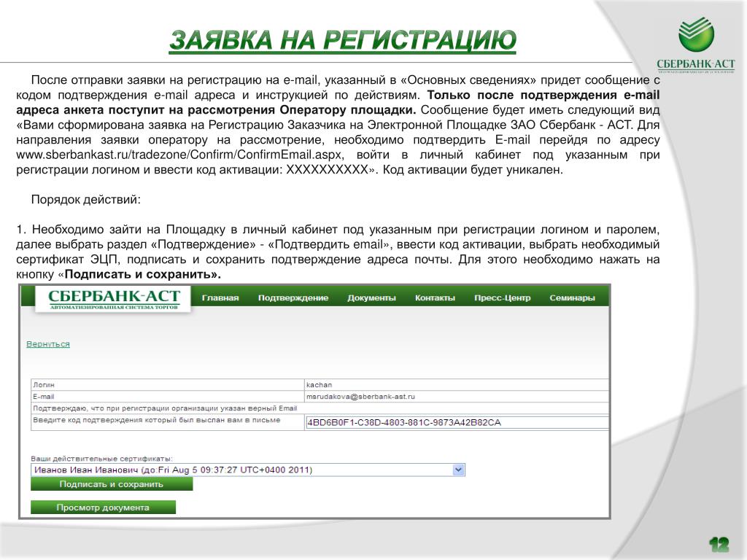Click the E-mail label cell
Image resolution: width=747 pixels, height=560 pixels.
coord(168,396)
